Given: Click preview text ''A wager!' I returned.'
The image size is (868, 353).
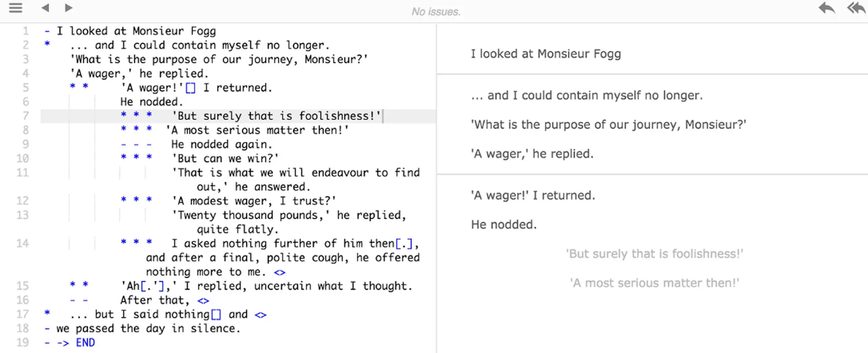Looking at the screenshot, I should point(533,195).
